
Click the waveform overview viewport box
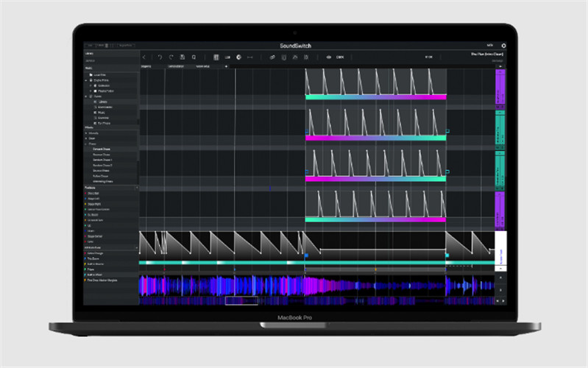pyautogui.click(x=241, y=300)
